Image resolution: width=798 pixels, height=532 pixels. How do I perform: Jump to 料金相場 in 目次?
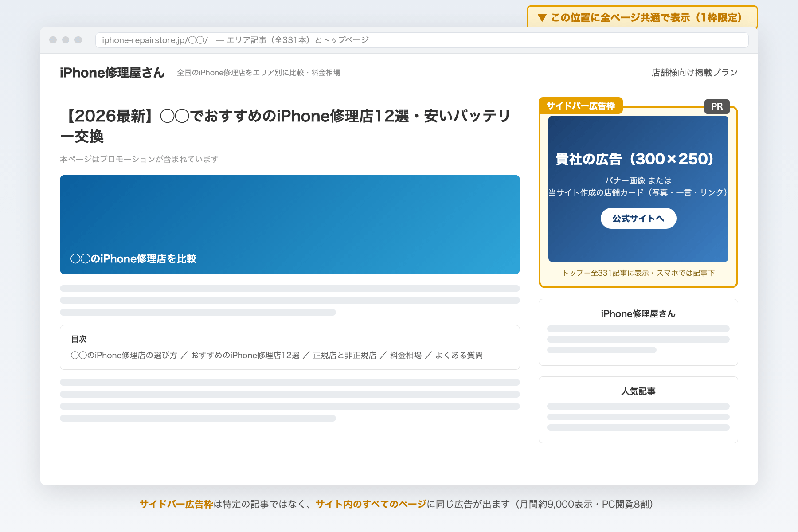click(x=406, y=355)
